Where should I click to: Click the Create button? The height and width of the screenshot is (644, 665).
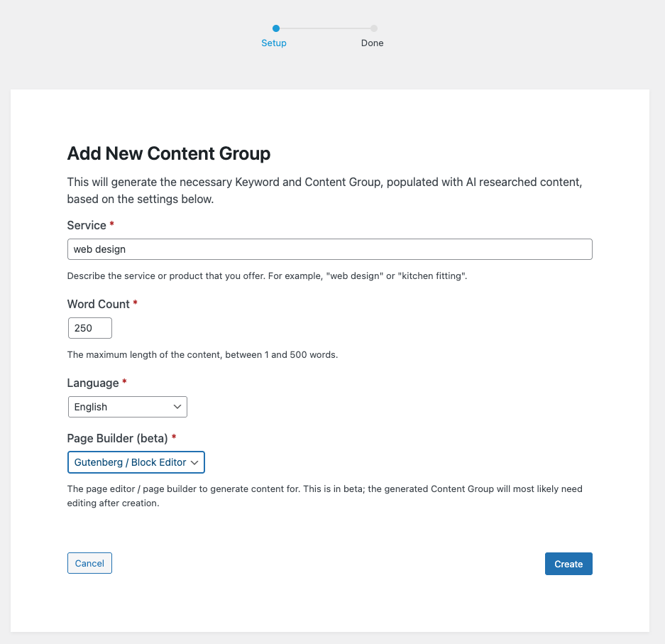point(568,564)
